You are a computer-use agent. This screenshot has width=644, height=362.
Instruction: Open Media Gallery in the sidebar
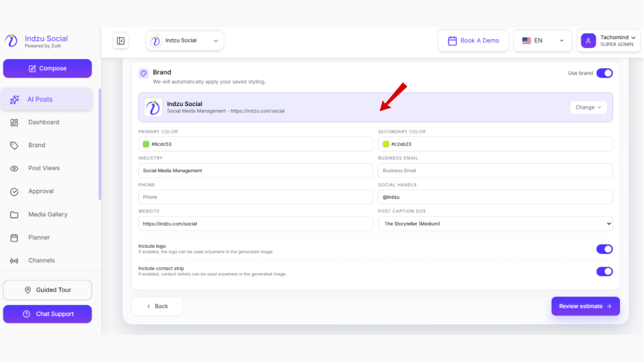(x=47, y=215)
